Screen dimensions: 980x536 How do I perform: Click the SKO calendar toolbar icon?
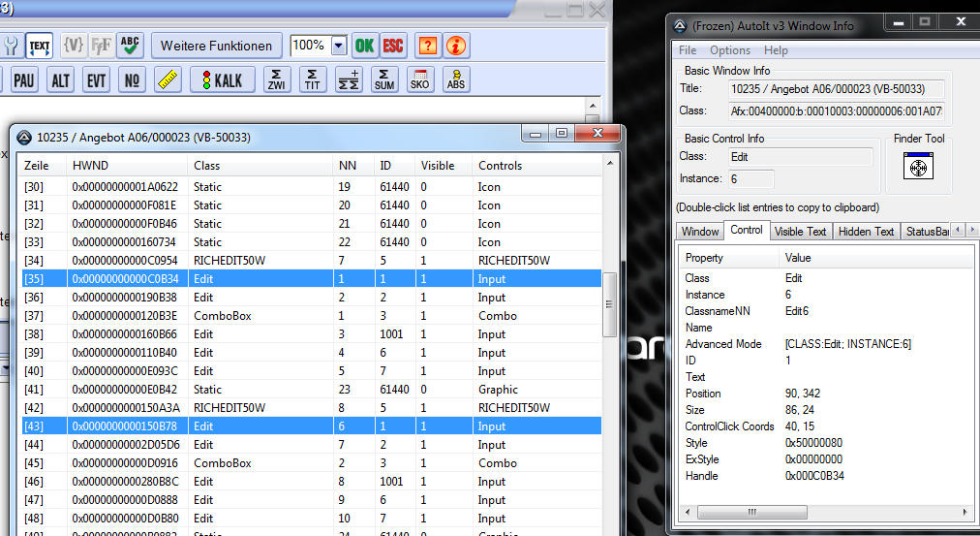[420, 79]
